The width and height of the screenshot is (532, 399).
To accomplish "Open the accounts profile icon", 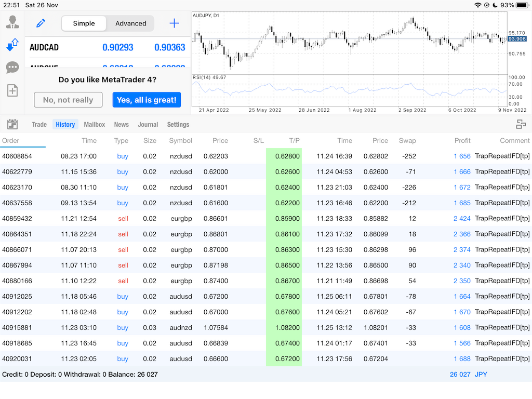I will [x=12, y=22].
